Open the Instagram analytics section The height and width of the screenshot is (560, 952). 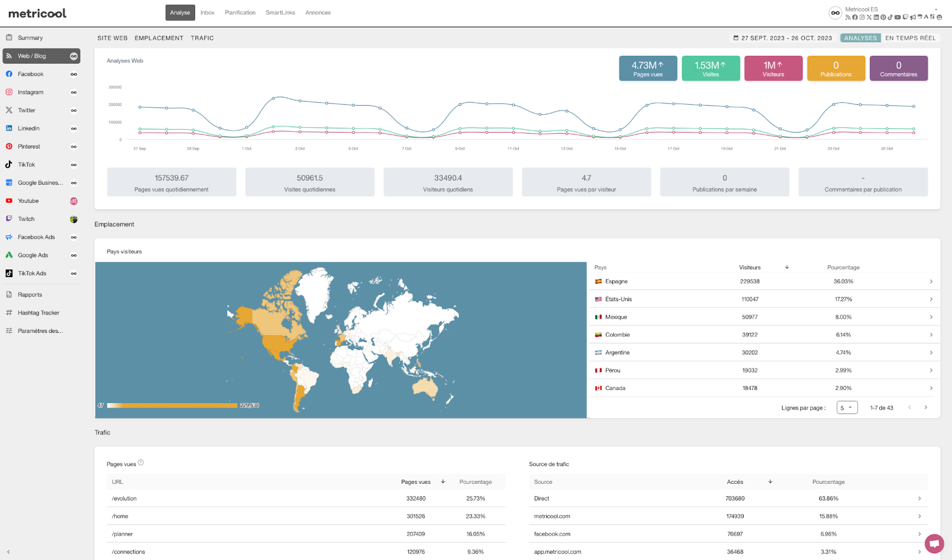coord(41,92)
